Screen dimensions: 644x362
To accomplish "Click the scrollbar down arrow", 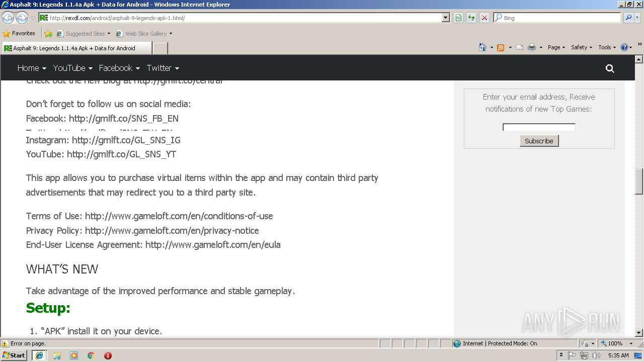I will pos(639,333).
